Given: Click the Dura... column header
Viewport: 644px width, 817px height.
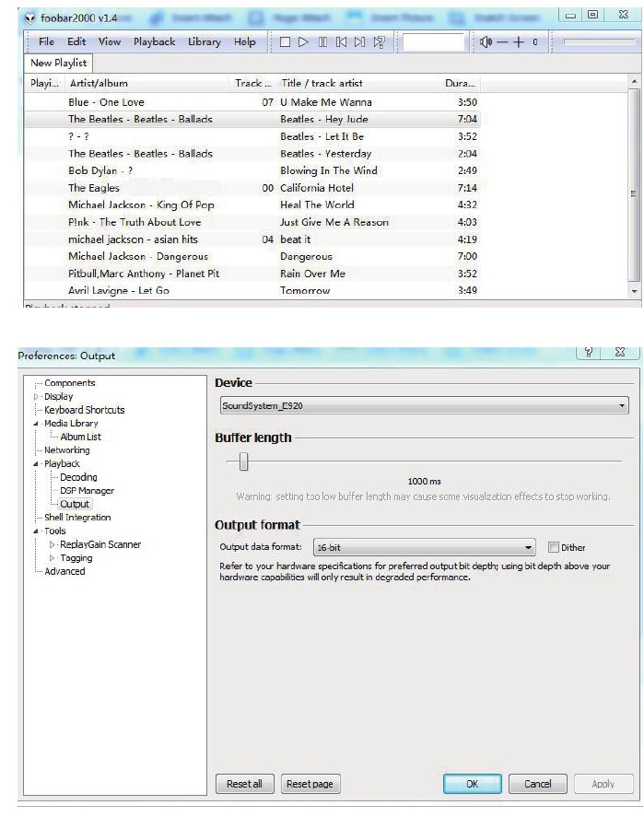Looking at the screenshot, I should click(x=459, y=84).
